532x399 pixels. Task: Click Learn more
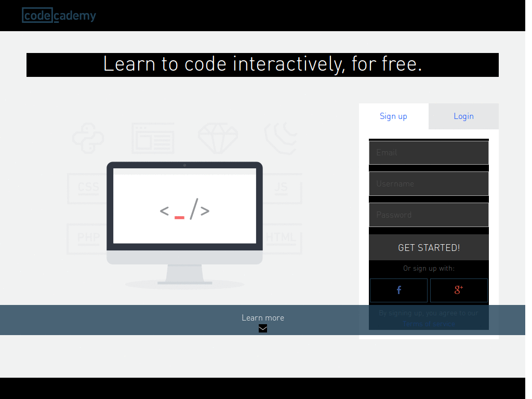(263, 317)
